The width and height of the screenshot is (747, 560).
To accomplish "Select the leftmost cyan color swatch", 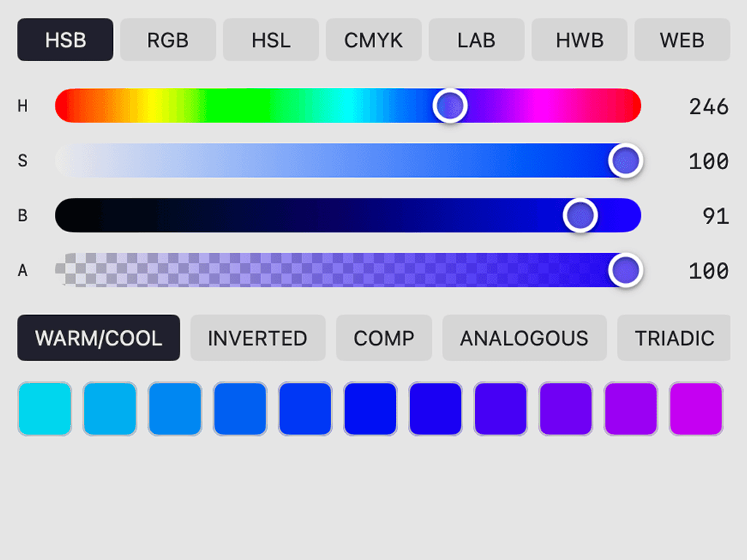I will [x=44, y=408].
